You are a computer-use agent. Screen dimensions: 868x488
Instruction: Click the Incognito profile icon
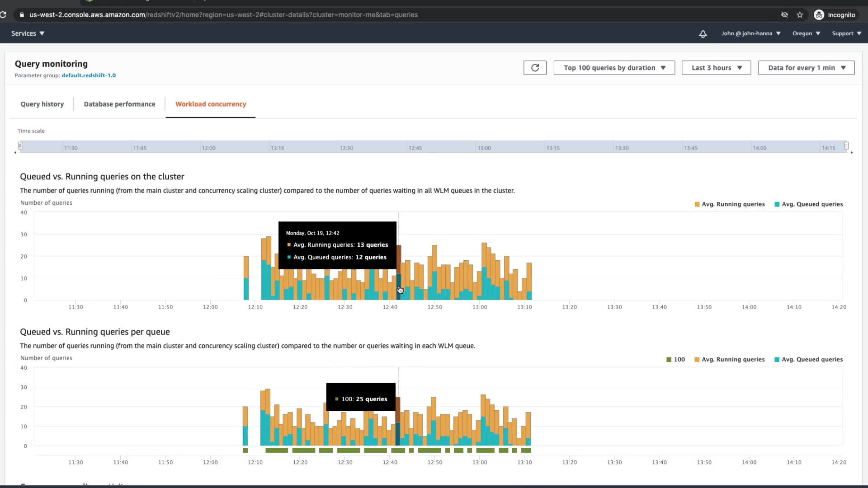819,15
